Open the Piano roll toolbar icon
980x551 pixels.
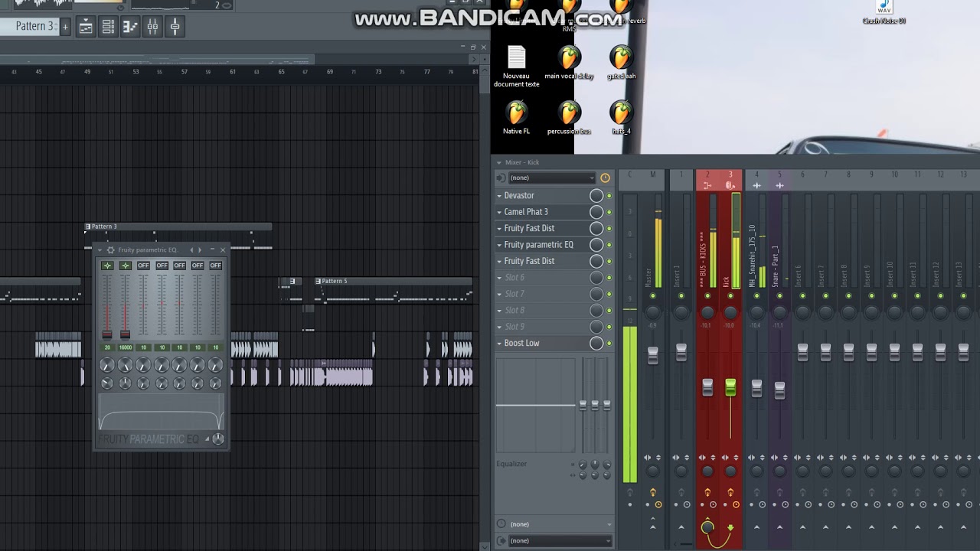(x=130, y=27)
